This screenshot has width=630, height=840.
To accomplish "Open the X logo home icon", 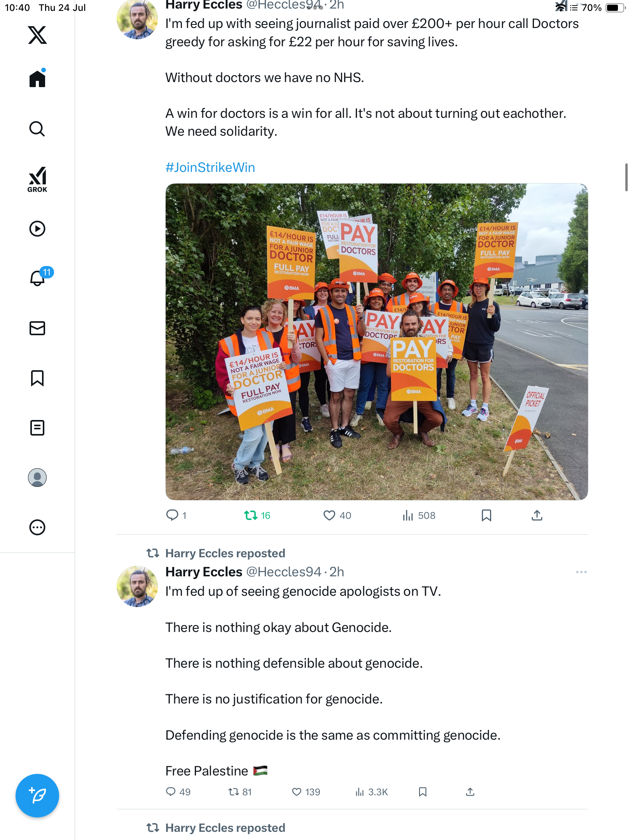I will coord(37,35).
